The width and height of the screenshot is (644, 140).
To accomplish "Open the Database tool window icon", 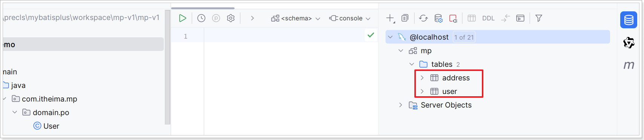I will [629, 20].
